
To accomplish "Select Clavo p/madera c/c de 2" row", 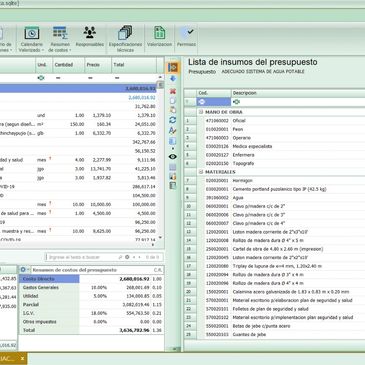I will [275, 206].
